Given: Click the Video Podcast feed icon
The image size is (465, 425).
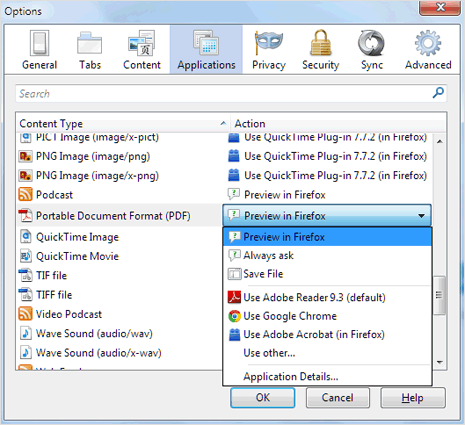Looking at the screenshot, I should click(x=25, y=314).
